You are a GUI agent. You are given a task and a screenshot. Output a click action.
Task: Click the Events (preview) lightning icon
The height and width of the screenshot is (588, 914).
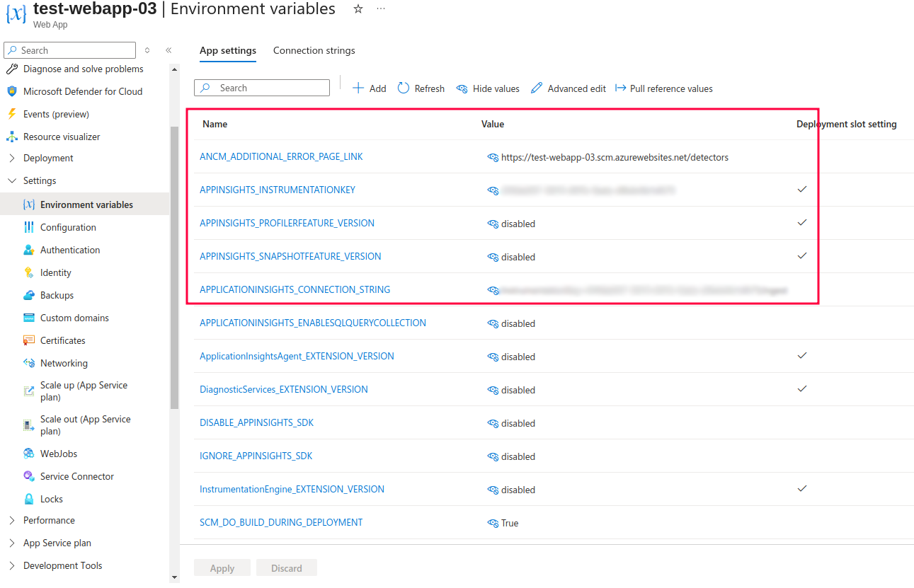pos(11,114)
